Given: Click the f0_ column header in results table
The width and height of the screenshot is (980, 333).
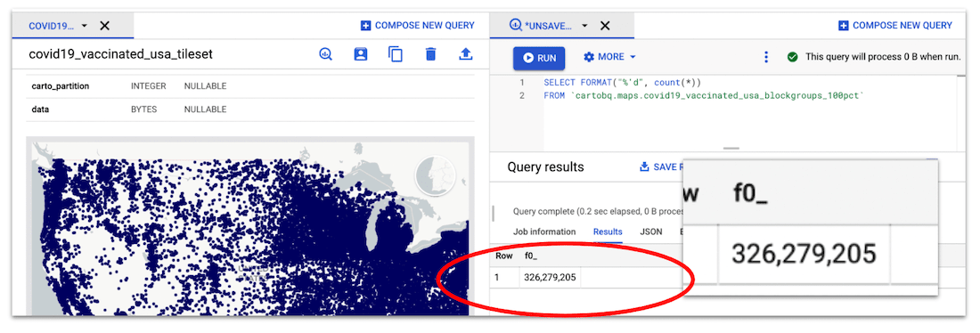Looking at the screenshot, I should pos(531,256).
